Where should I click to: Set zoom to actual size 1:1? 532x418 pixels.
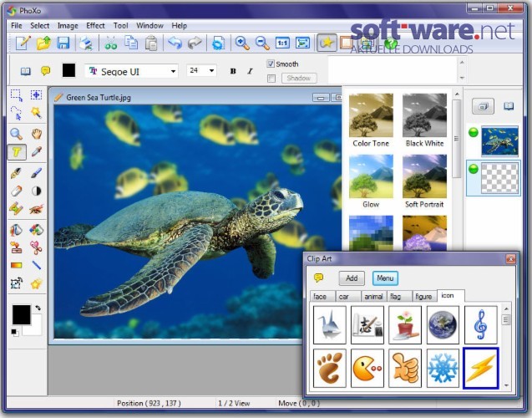(282, 43)
